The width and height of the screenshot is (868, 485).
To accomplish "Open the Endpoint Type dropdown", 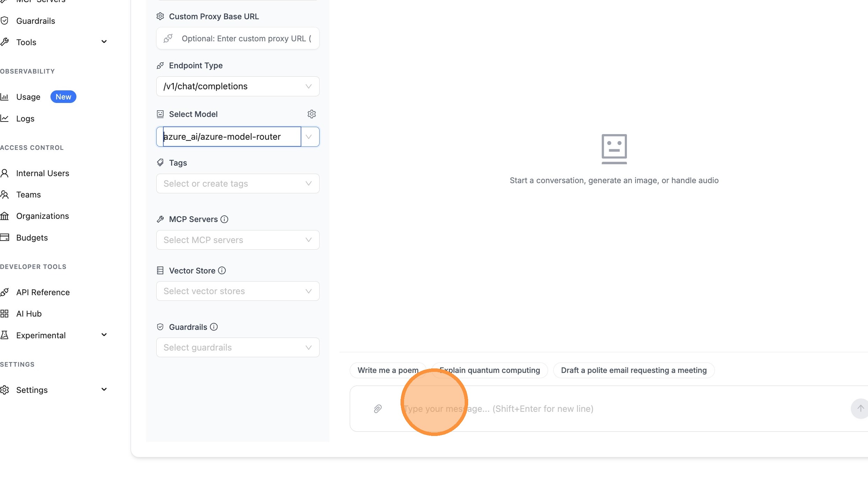I will pos(238,86).
